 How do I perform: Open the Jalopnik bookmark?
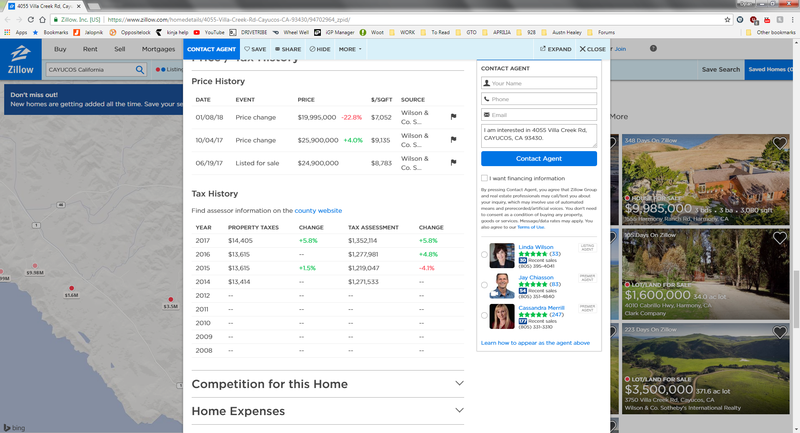point(88,32)
